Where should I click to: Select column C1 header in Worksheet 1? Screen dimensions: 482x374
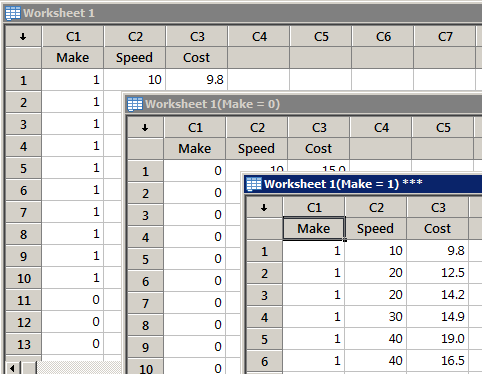click(73, 37)
